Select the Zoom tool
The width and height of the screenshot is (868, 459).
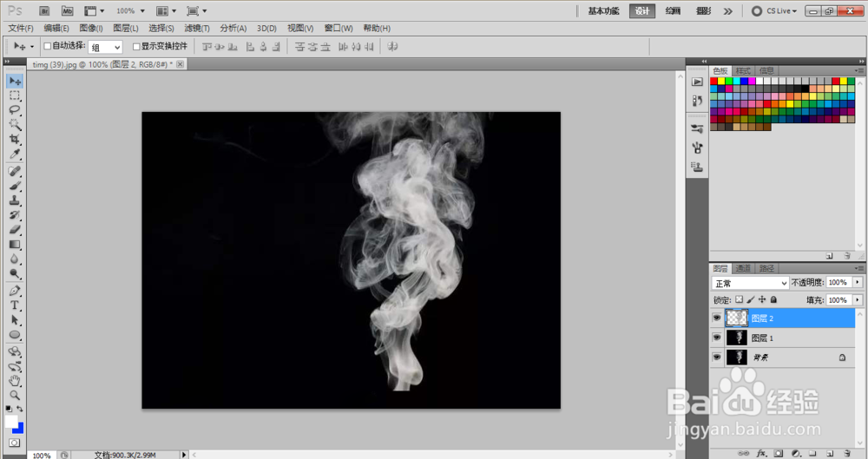(x=15, y=395)
